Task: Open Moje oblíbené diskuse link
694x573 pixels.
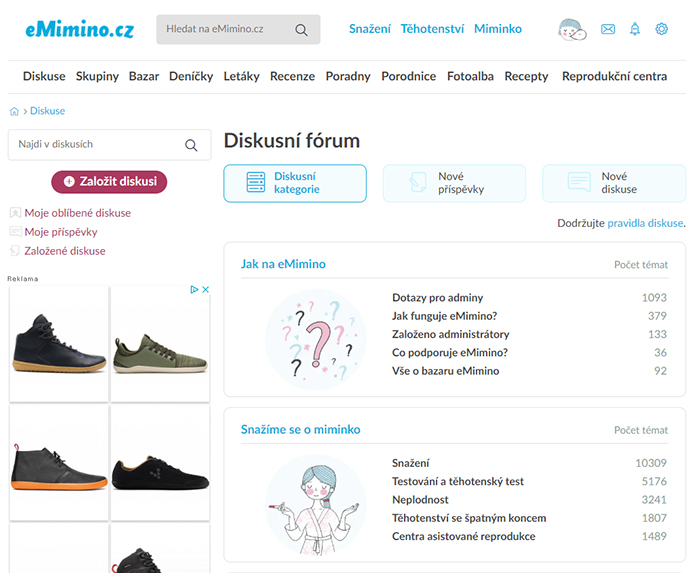Action: [77, 213]
